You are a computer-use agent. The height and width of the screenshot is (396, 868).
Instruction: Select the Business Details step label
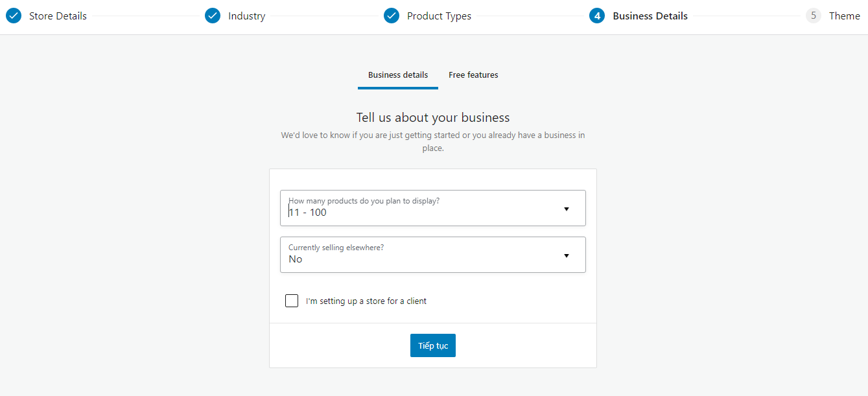pos(650,16)
